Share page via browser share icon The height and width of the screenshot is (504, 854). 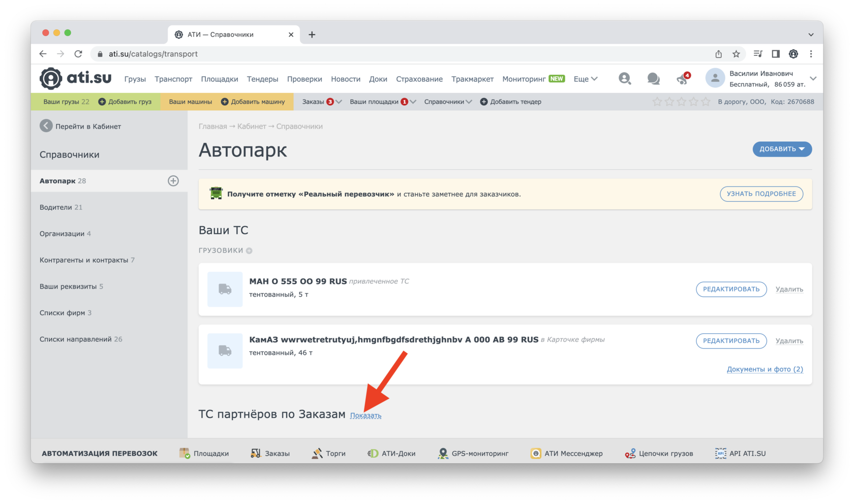(718, 54)
